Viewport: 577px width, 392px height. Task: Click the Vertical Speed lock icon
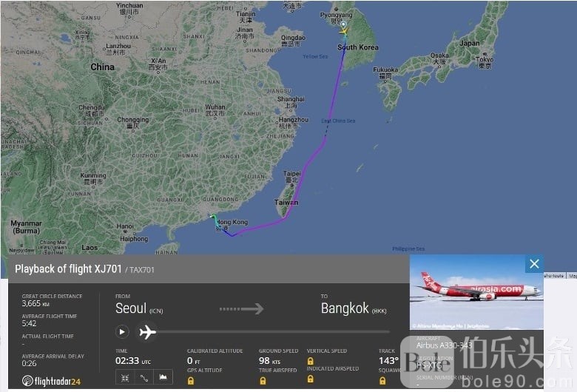(x=311, y=361)
